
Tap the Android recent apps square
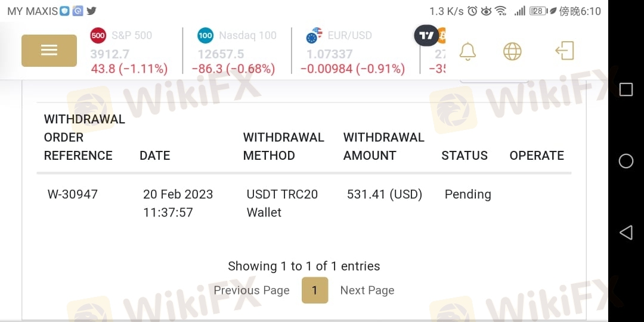tap(626, 89)
